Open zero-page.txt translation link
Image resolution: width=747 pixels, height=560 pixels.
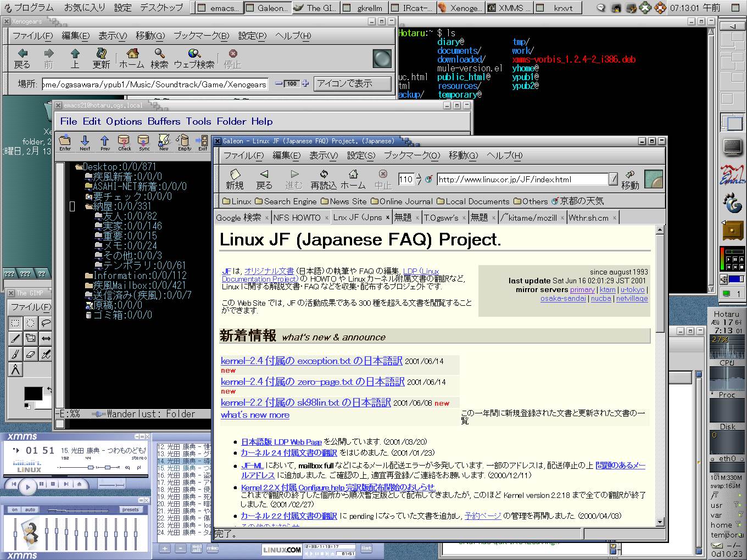[313, 382]
